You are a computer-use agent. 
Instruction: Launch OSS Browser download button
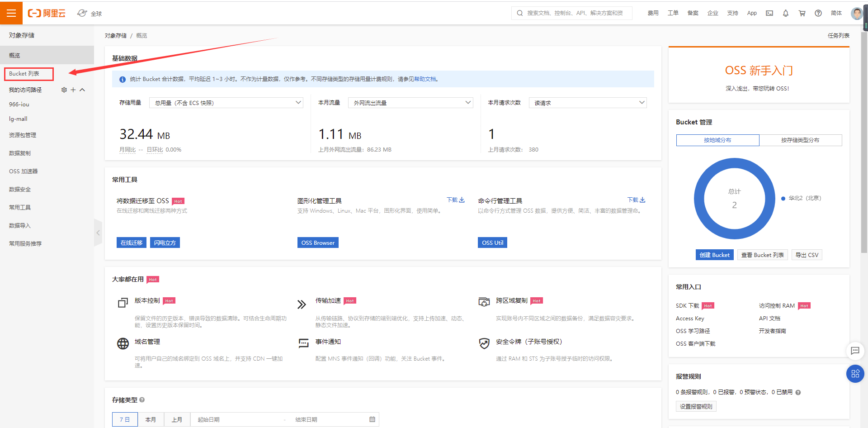coord(318,243)
